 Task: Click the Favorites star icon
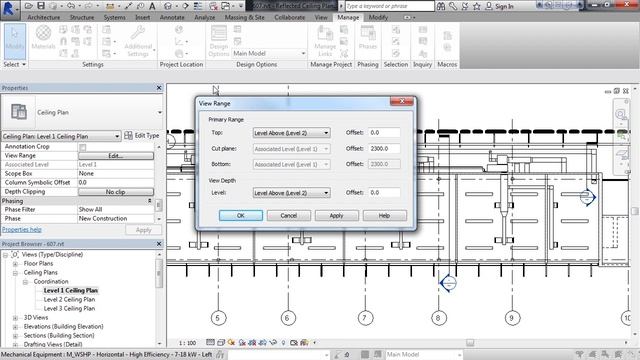click(476, 6)
